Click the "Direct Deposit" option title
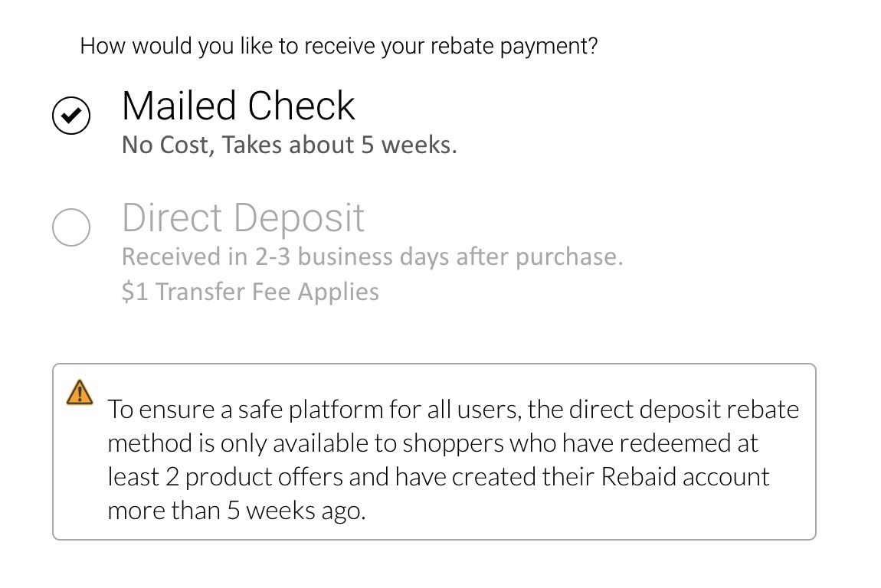This screenshot has width=881, height=588. (243, 217)
